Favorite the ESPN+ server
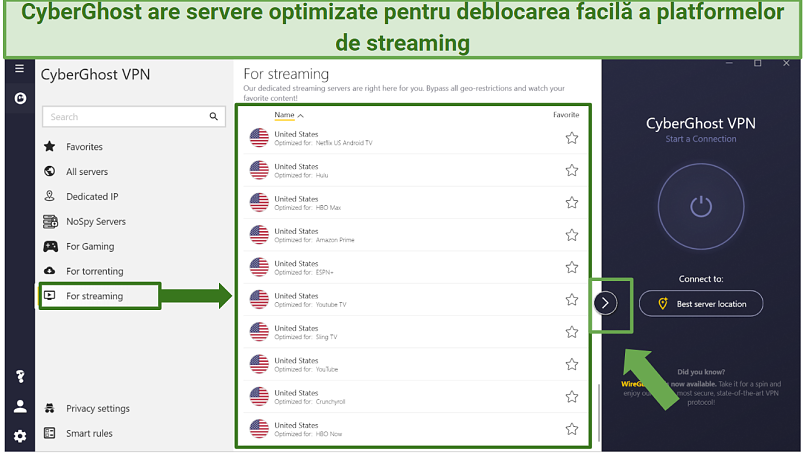The width and height of the screenshot is (806, 456). 572,267
